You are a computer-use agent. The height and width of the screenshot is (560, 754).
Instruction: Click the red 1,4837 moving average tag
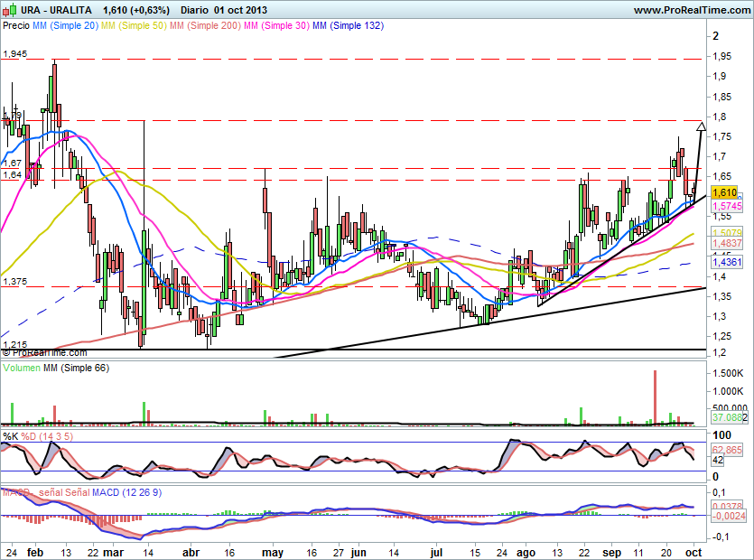tap(725, 244)
